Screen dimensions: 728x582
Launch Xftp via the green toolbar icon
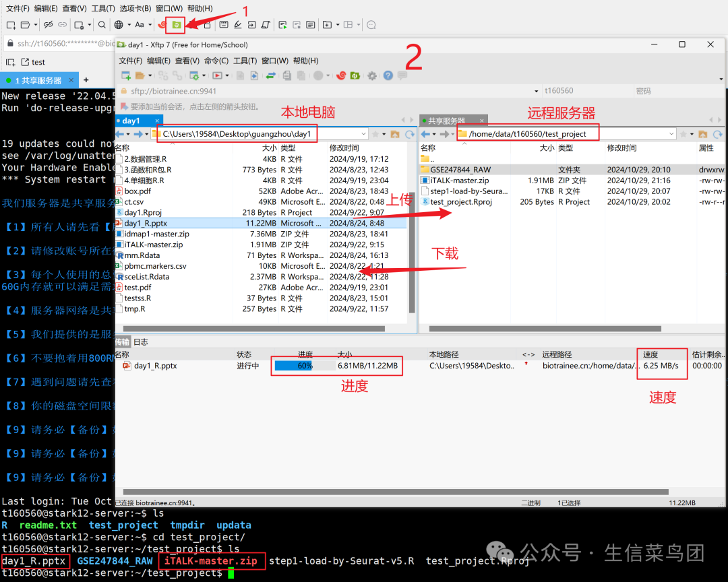pyautogui.click(x=177, y=25)
